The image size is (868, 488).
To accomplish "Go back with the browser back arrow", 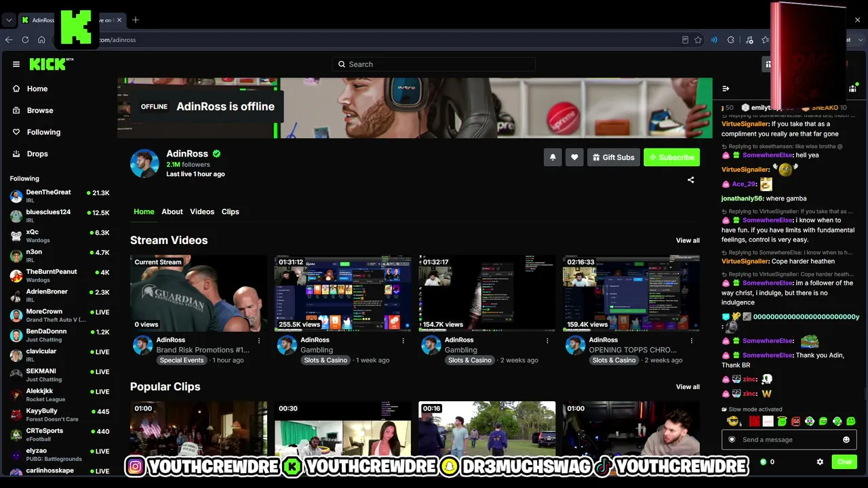I will [9, 40].
